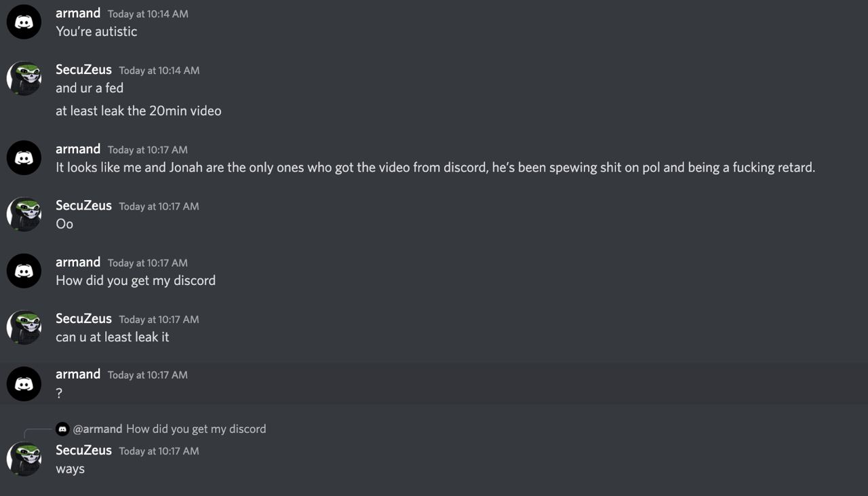
Task: Click armand's avatar beside the Jonah message
Action: 24,158
